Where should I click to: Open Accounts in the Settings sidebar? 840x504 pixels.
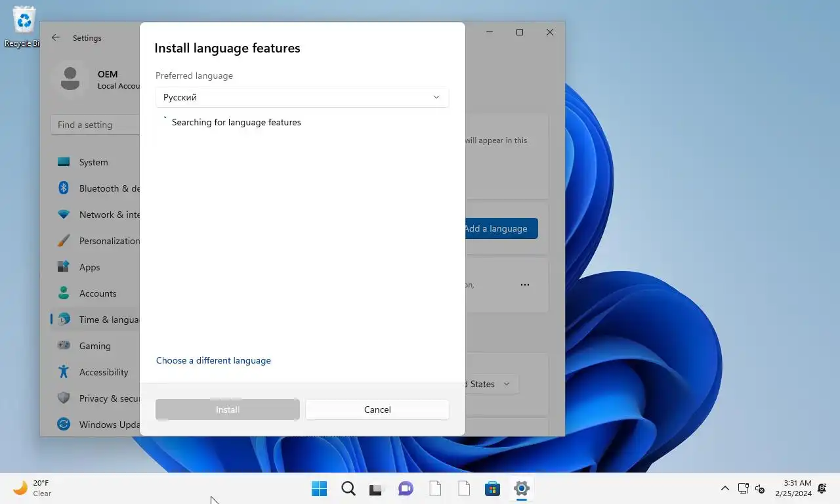point(96,293)
